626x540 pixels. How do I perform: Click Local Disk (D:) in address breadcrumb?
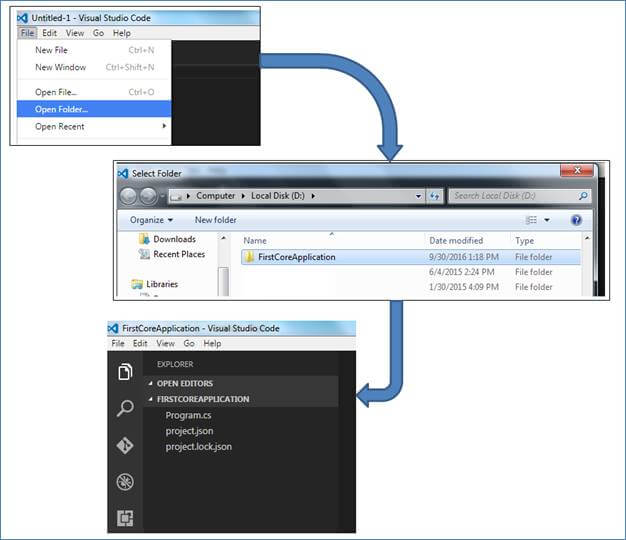pyautogui.click(x=278, y=196)
